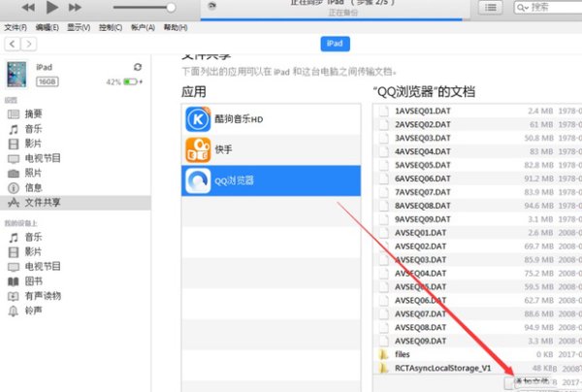Click the 酷狗音乐HD app icon
Viewport: 582px width, 392px height.
coord(198,119)
